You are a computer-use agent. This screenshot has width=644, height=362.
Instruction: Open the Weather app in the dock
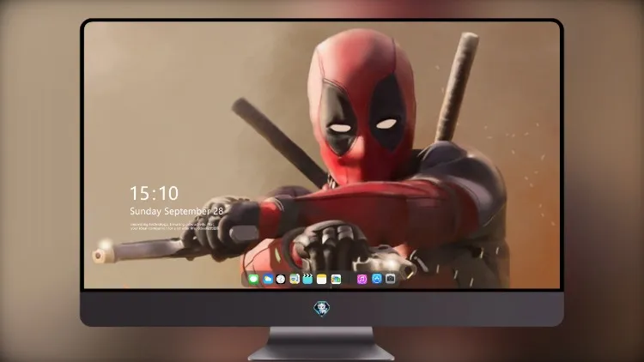coord(268,279)
